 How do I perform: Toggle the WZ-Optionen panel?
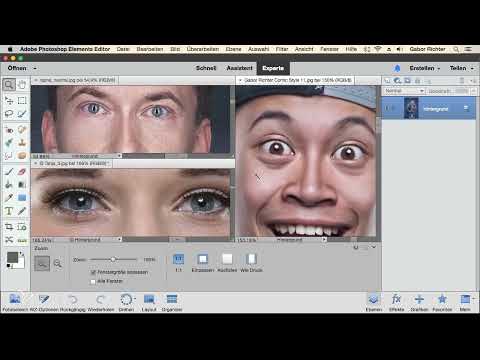click(x=44, y=303)
